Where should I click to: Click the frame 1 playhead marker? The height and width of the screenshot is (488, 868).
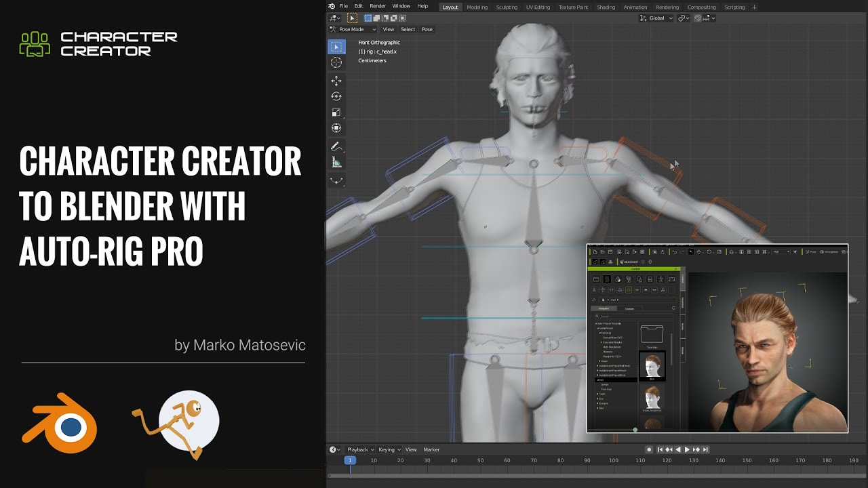pyautogui.click(x=350, y=460)
